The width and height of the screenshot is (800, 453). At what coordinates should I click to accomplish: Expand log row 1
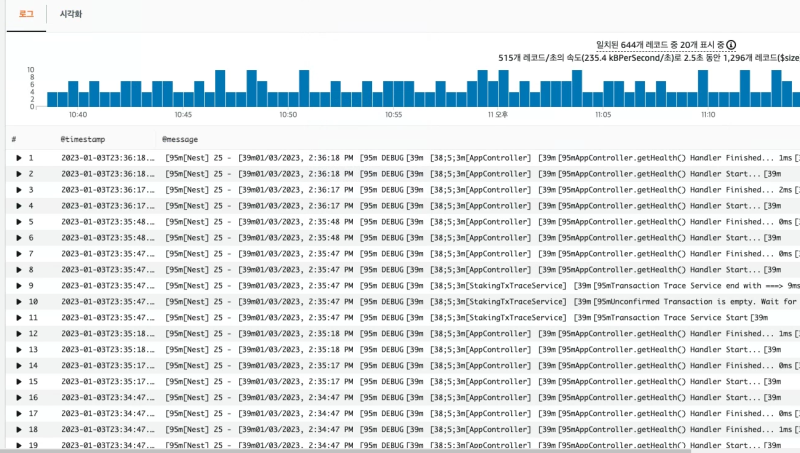(19, 158)
